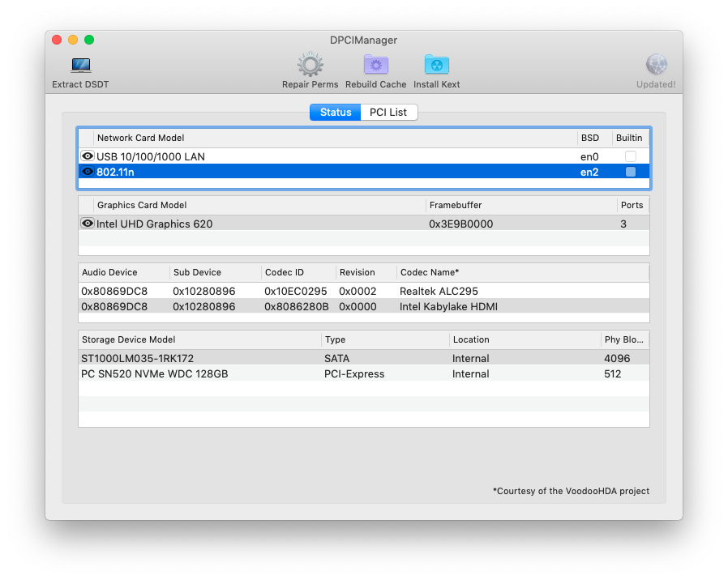Click the Updated globe icon

(x=656, y=65)
